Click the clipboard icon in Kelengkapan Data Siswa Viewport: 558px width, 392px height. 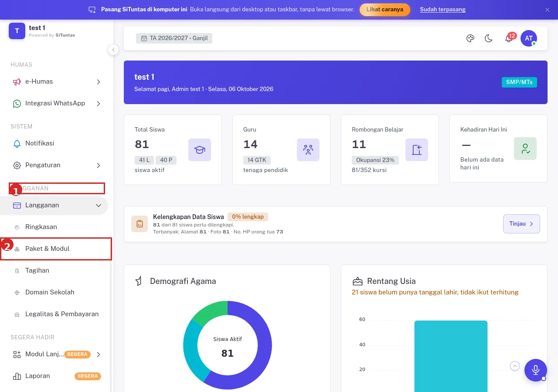139,224
